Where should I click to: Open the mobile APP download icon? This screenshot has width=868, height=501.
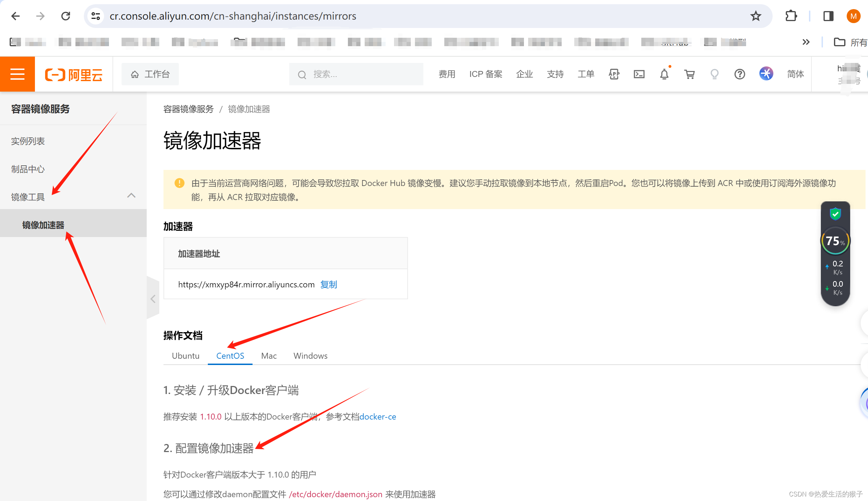point(614,74)
